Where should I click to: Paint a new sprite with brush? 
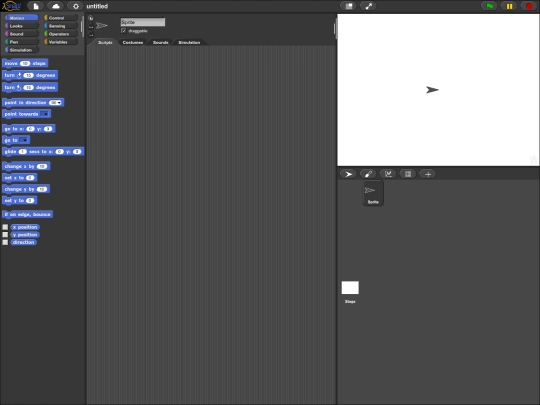click(x=368, y=174)
